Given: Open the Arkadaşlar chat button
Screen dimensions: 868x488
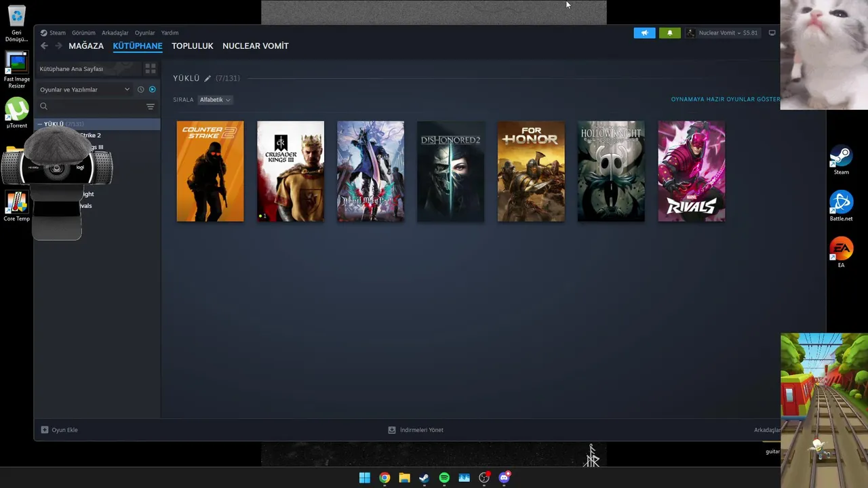Looking at the screenshot, I should click(767, 430).
